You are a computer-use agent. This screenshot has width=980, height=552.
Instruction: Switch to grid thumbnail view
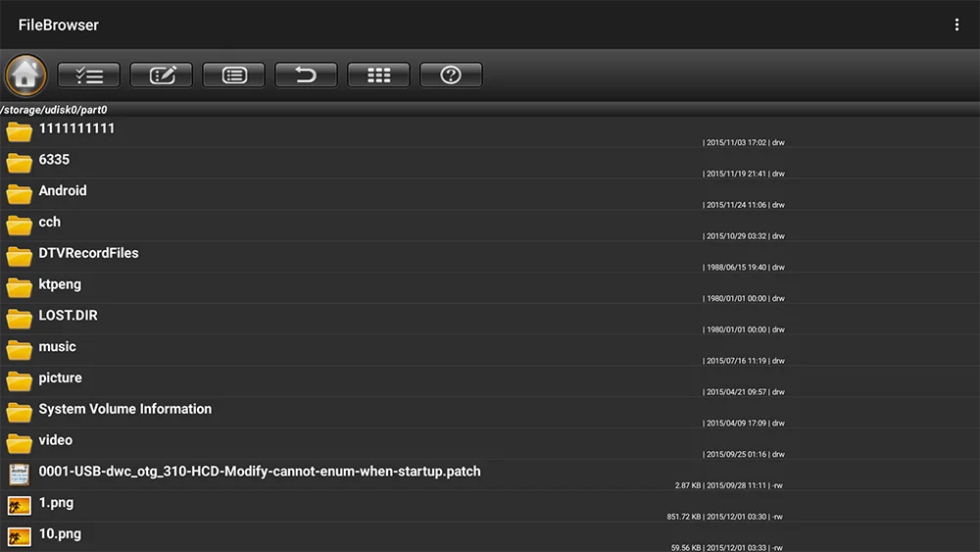tap(378, 75)
